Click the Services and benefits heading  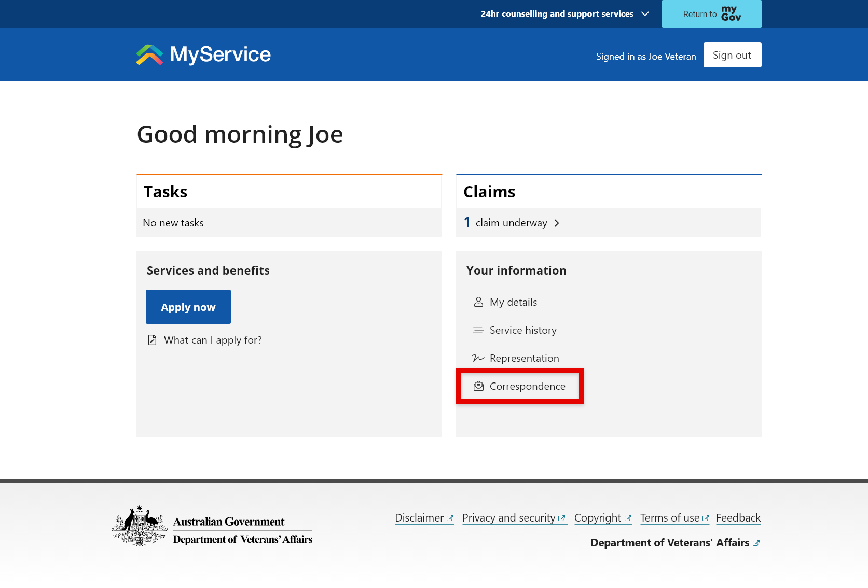[208, 270]
